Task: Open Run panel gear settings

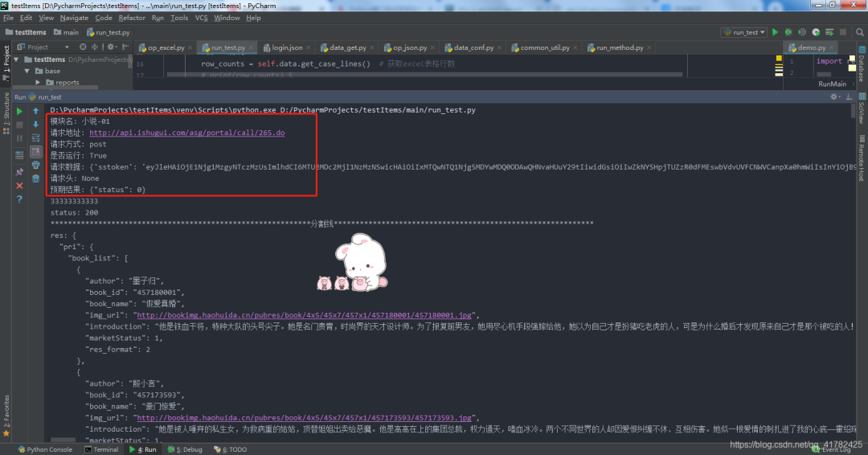Action: [x=834, y=96]
